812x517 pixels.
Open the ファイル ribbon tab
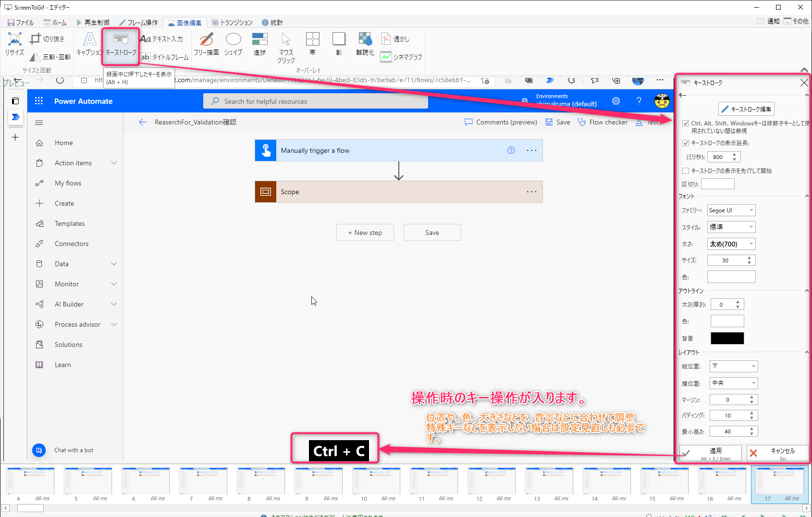coord(21,23)
